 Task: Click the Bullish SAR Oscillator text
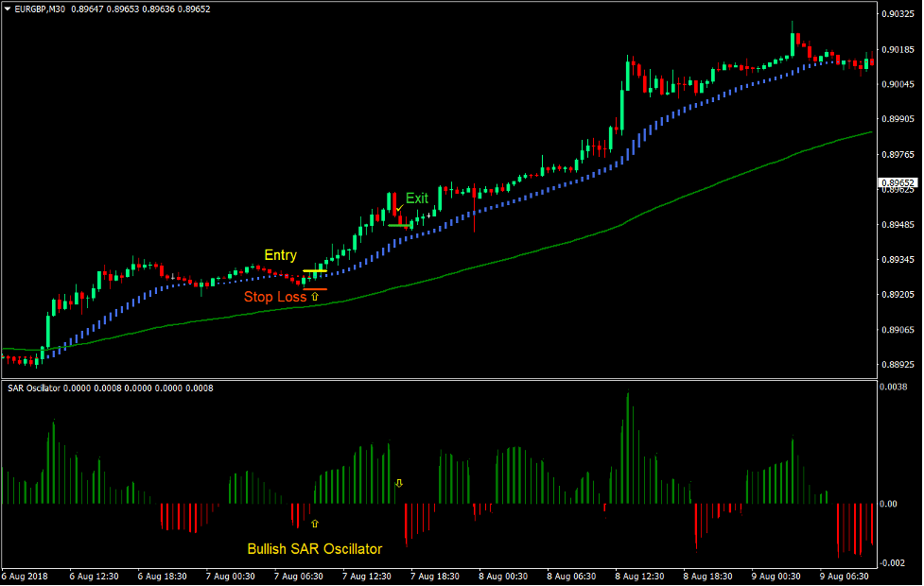point(314,548)
